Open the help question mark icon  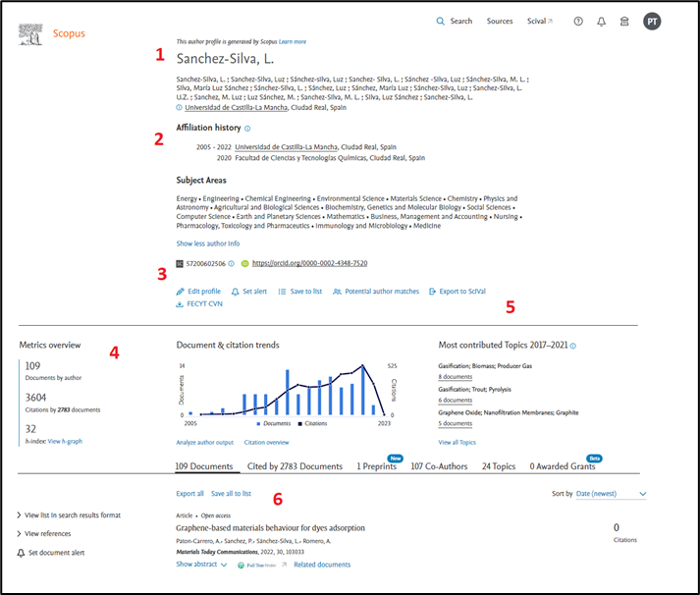[x=578, y=21]
